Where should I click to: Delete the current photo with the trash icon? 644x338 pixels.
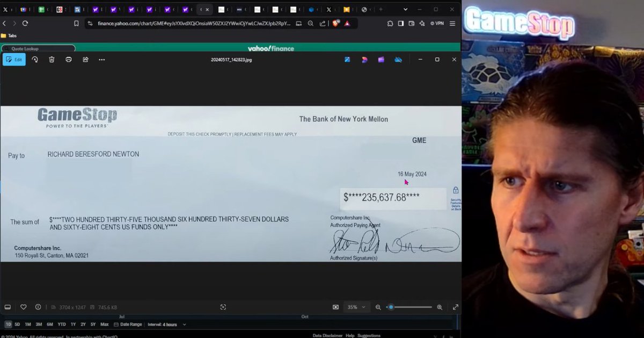click(x=52, y=59)
